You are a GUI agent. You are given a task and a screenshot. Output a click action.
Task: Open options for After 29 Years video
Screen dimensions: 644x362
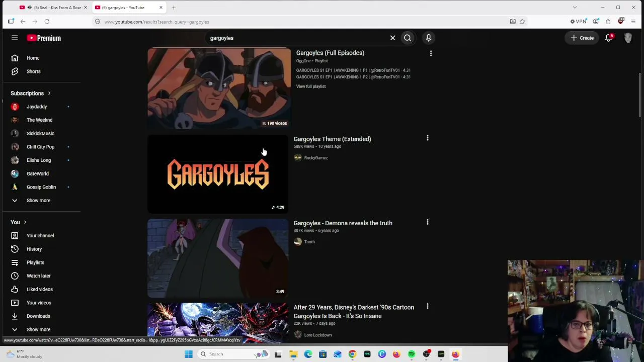coord(428,306)
